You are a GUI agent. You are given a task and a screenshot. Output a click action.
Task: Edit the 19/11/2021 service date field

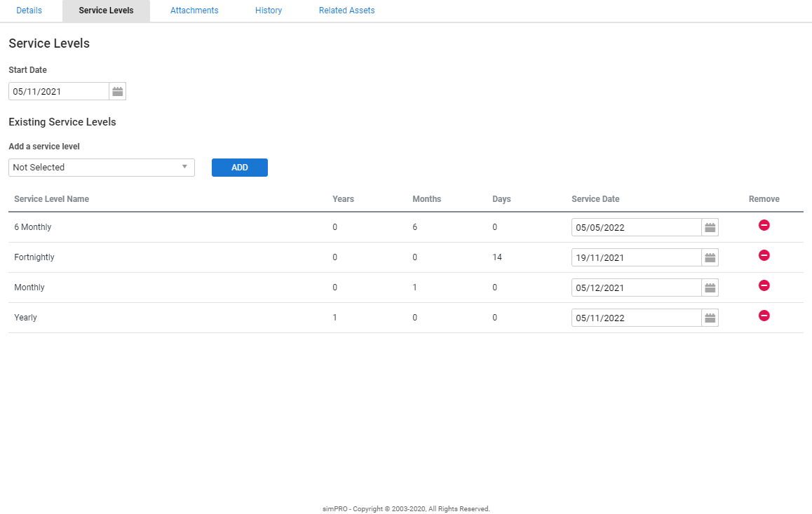pyautogui.click(x=637, y=257)
